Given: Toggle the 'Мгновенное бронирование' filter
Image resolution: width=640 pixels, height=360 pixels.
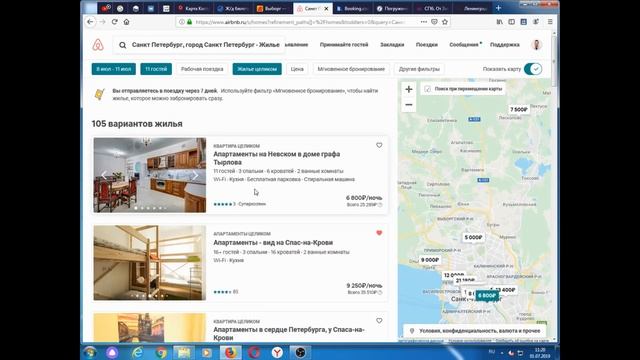Looking at the screenshot, I should 351,69.
